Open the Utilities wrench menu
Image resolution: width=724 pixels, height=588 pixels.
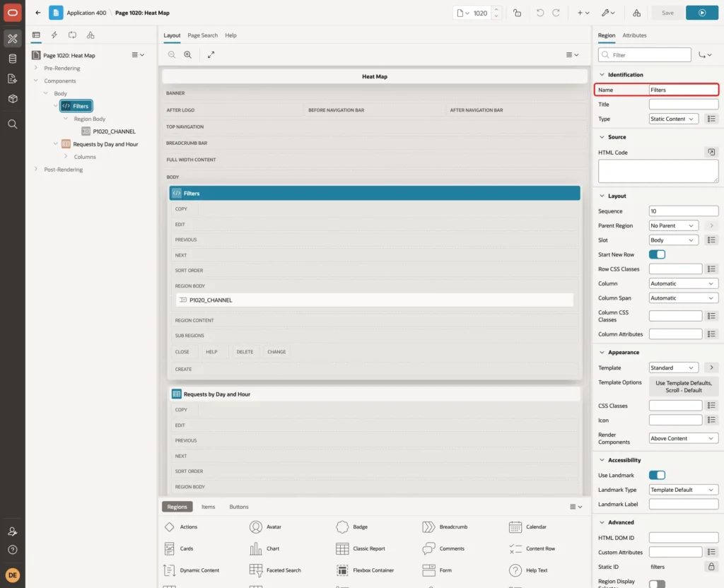click(x=607, y=13)
